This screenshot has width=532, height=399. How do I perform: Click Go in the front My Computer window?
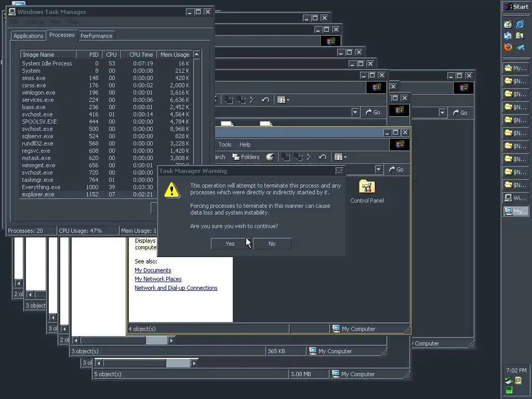tap(396, 169)
